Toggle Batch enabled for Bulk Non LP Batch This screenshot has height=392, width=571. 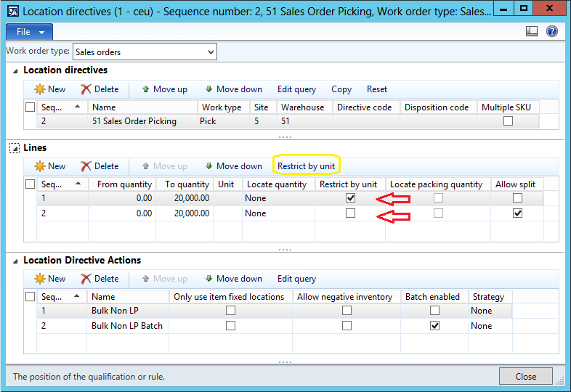[x=434, y=326]
